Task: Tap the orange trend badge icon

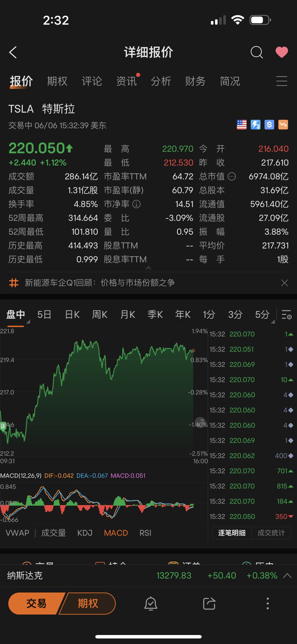Action: (x=283, y=125)
